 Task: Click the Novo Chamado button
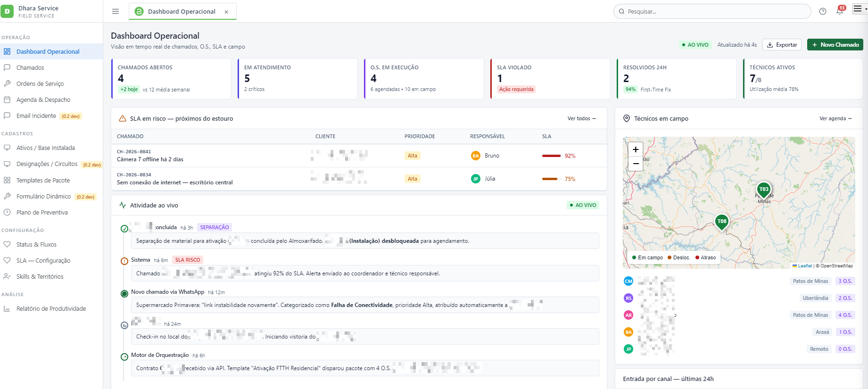point(835,45)
